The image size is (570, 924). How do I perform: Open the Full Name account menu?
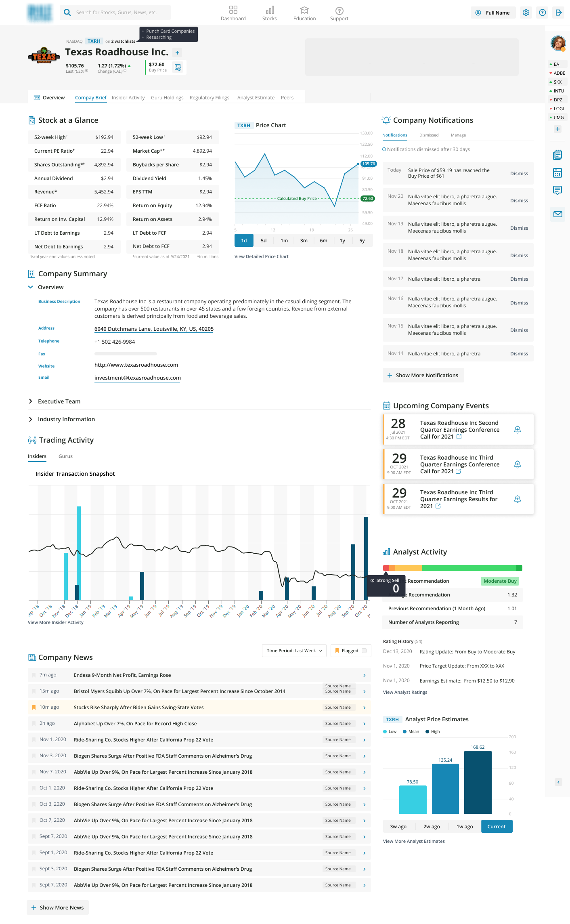click(x=493, y=13)
